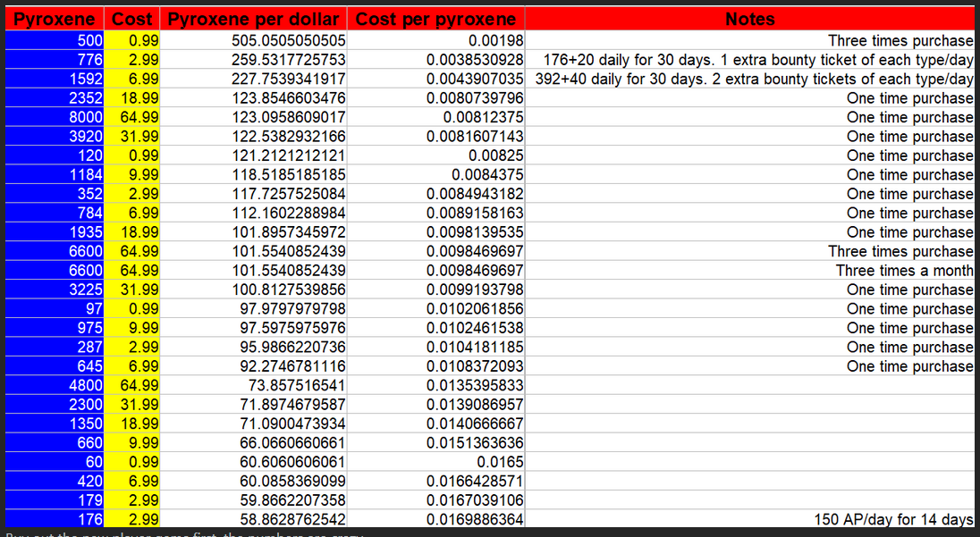Select the 287 pyroxene cell
The width and height of the screenshot is (980, 537).
55,347
